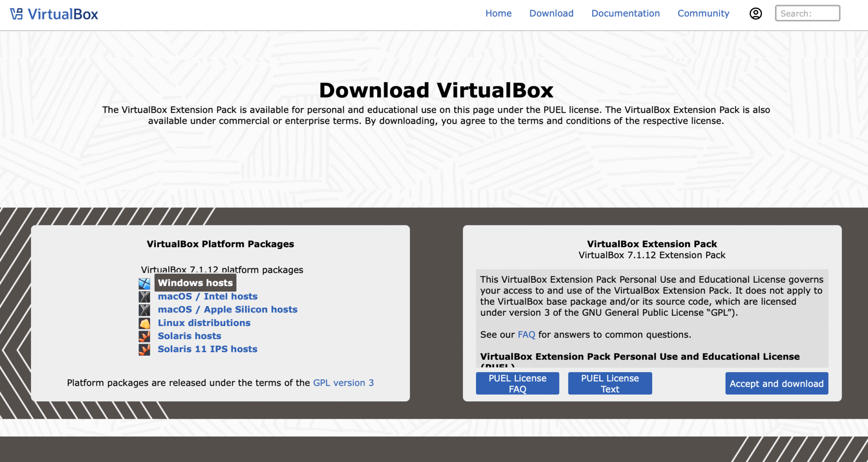The width and height of the screenshot is (868, 462).
Task: Open the Documentation menu
Action: [625, 14]
